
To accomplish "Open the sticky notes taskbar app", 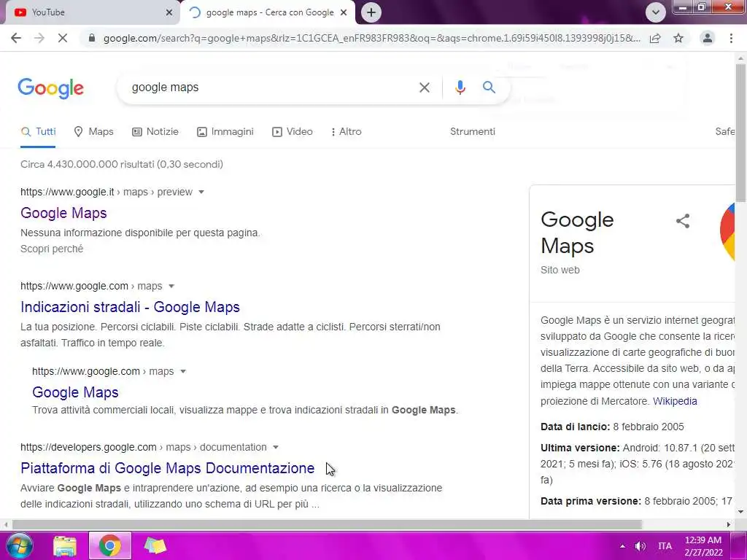I will point(155,545).
